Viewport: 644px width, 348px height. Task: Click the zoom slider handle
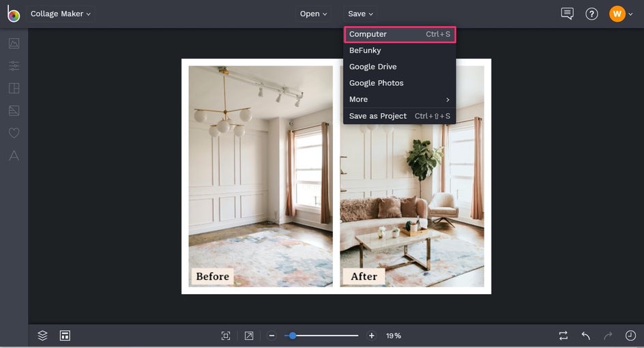[293, 336]
